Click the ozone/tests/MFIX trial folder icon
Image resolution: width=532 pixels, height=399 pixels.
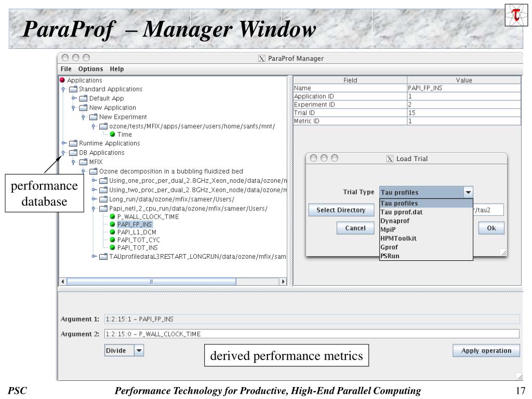click(x=103, y=126)
